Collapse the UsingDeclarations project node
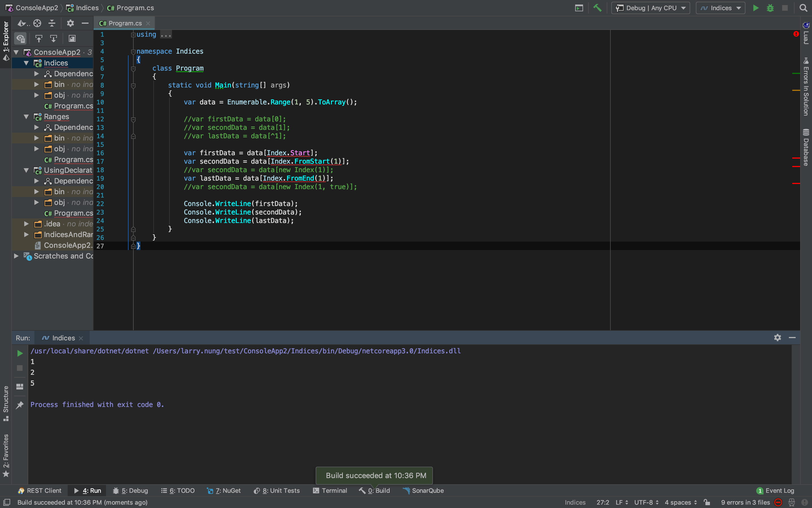The height and width of the screenshot is (508, 812). (x=26, y=170)
